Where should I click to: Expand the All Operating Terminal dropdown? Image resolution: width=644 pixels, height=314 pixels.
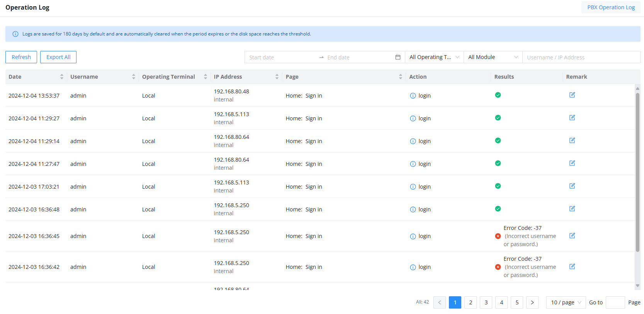point(434,57)
